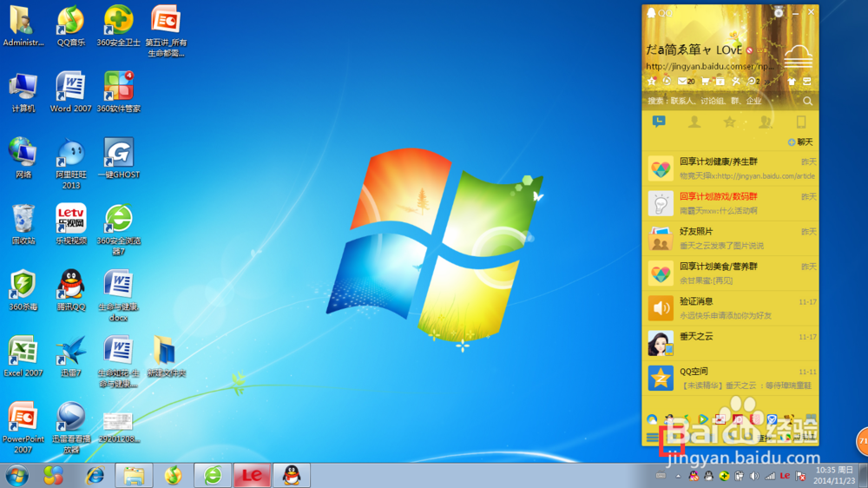Open the weather cloud icon in QQ profile area
The image size is (868, 488).
[799, 56]
